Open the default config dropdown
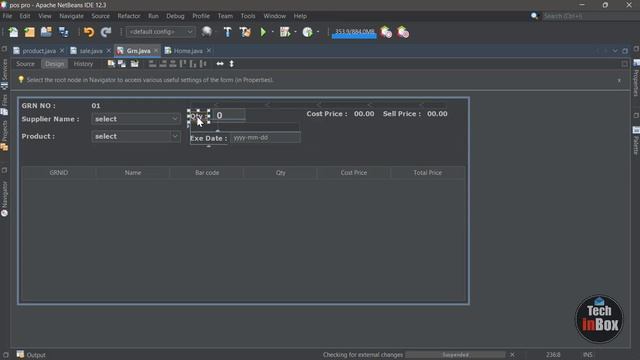640x360 pixels. coord(160,32)
